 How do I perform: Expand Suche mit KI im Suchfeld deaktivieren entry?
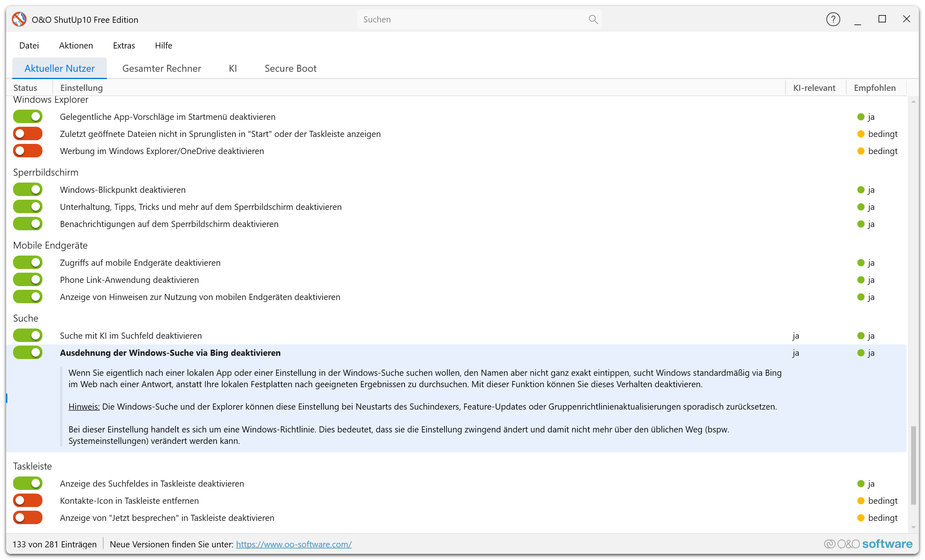(131, 336)
